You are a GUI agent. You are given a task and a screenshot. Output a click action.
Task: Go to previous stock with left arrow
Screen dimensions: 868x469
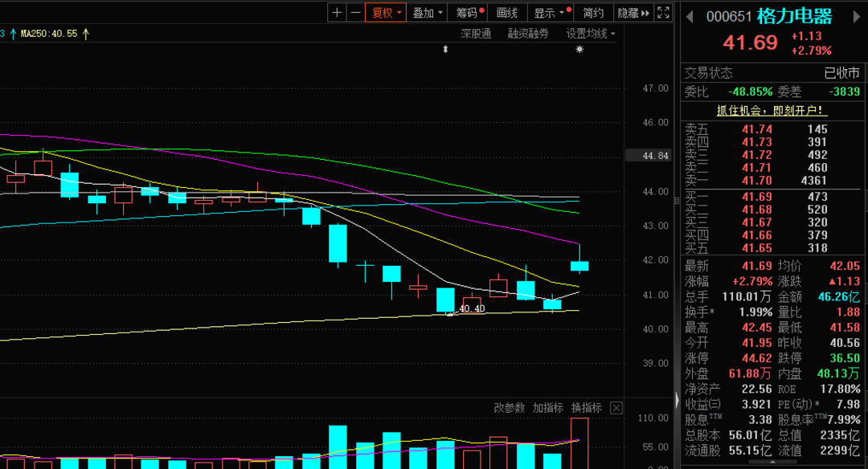[x=690, y=17]
